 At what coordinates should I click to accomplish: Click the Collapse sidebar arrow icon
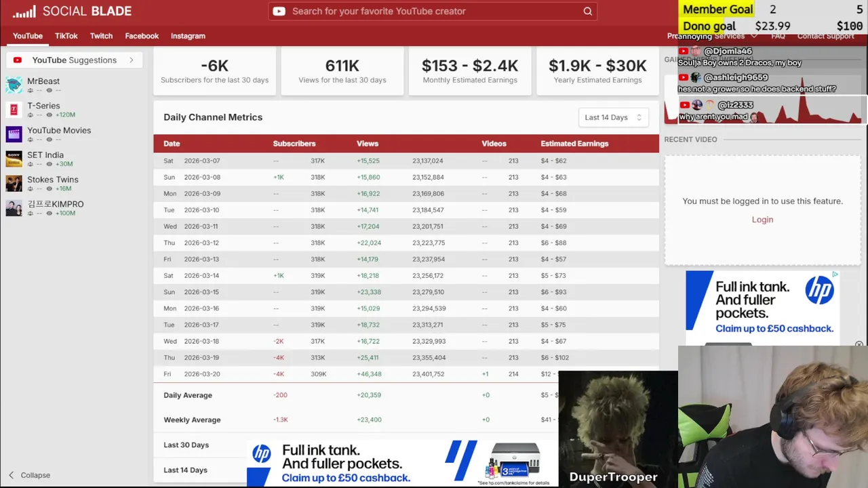(11, 475)
